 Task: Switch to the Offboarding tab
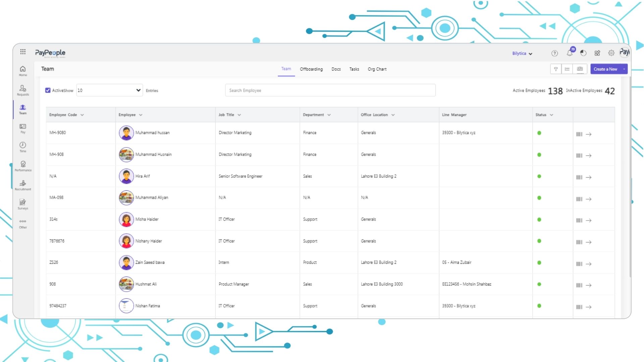coord(311,69)
